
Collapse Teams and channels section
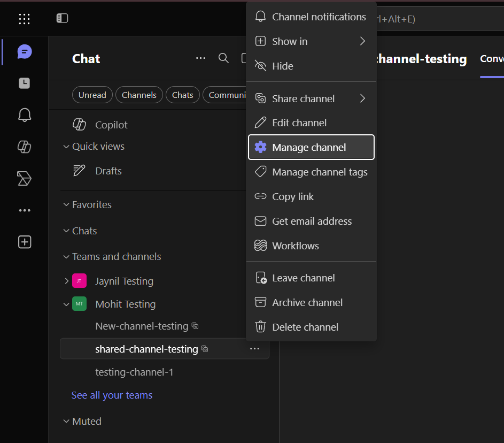(66, 257)
